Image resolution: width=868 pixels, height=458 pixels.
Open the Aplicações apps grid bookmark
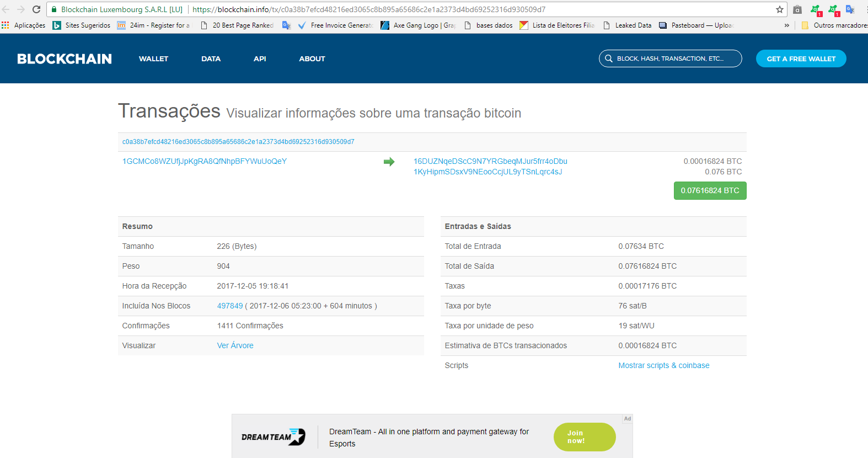[24, 25]
